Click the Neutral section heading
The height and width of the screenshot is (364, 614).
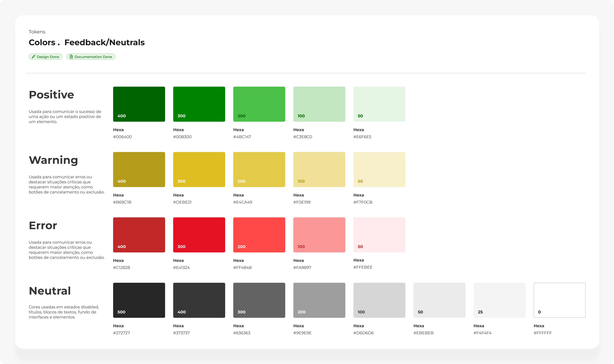(50, 291)
